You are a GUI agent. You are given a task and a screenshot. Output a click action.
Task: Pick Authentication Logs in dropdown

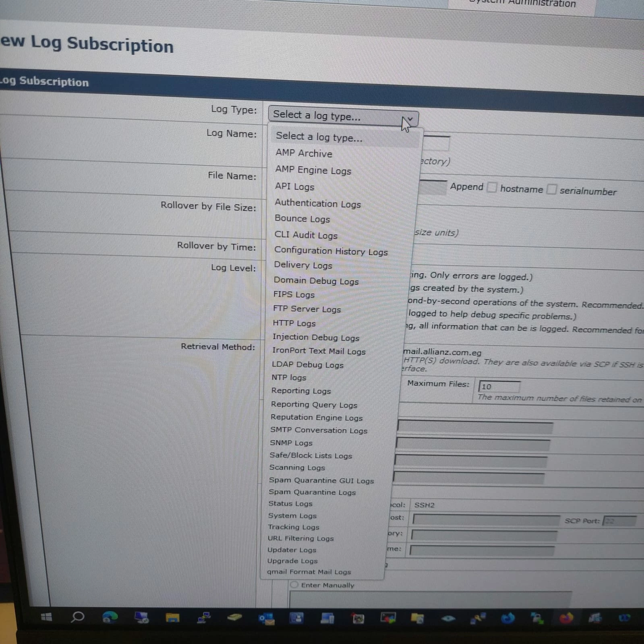[x=317, y=203]
